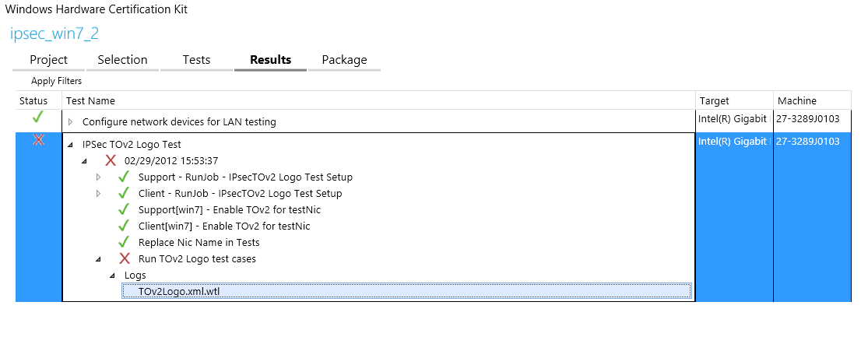The image size is (868, 337).
Task: Sort by the Test Name column header
Action: pyautogui.click(x=91, y=100)
